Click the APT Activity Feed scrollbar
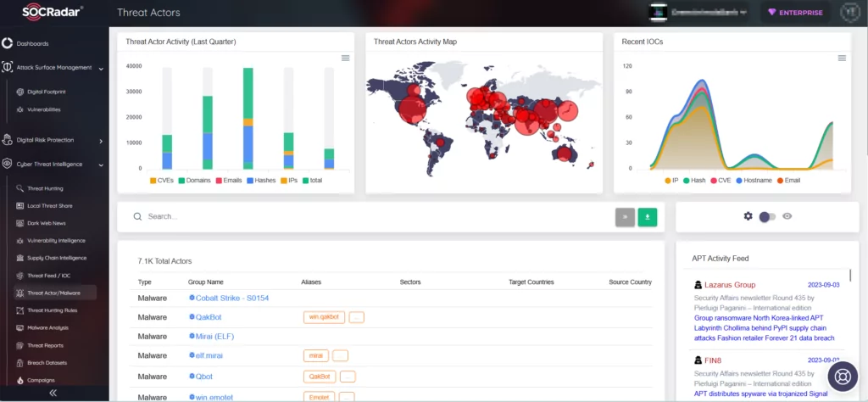 point(850,275)
